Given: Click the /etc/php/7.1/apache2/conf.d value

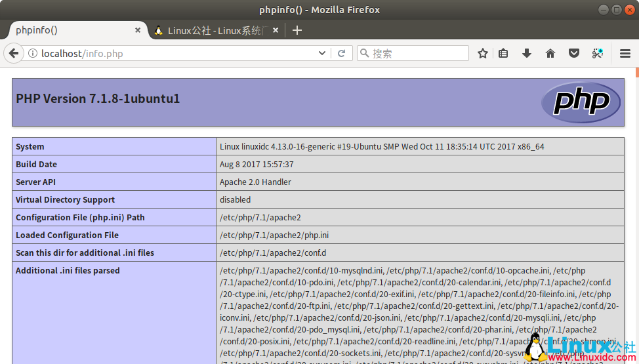Looking at the screenshot, I should [273, 253].
